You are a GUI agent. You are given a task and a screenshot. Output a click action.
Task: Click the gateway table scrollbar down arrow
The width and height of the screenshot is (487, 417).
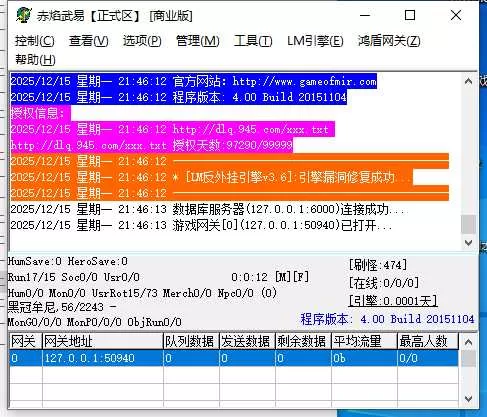(468, 398)
